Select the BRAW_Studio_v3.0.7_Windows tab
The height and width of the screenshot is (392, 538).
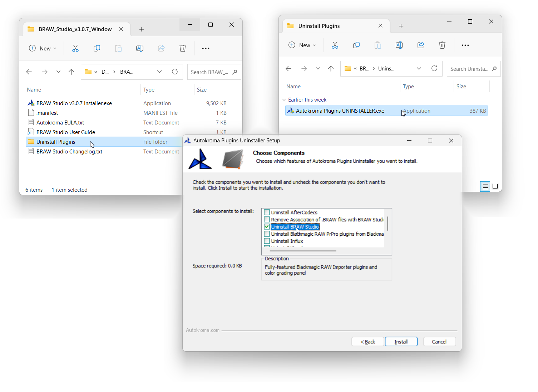click(x=75, y=29)
